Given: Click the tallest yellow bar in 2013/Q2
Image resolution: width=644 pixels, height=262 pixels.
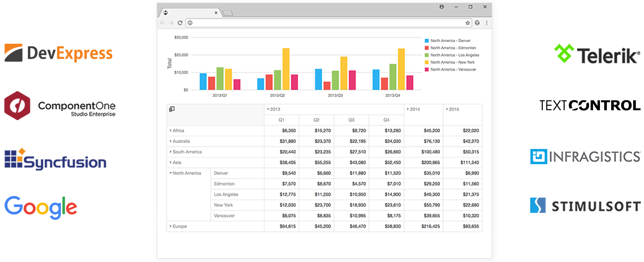Looking at the screenshot, I should [x=286, y=69].
